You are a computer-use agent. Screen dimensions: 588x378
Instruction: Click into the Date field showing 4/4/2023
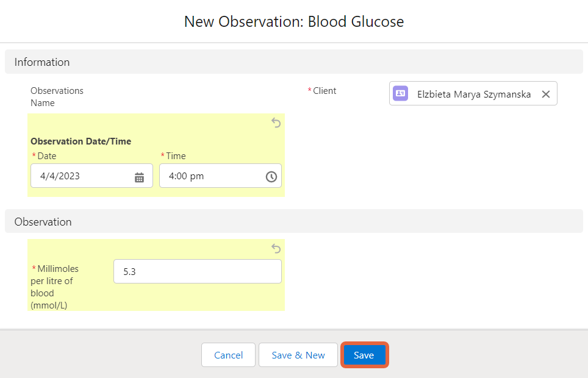[x=91, y=176]
